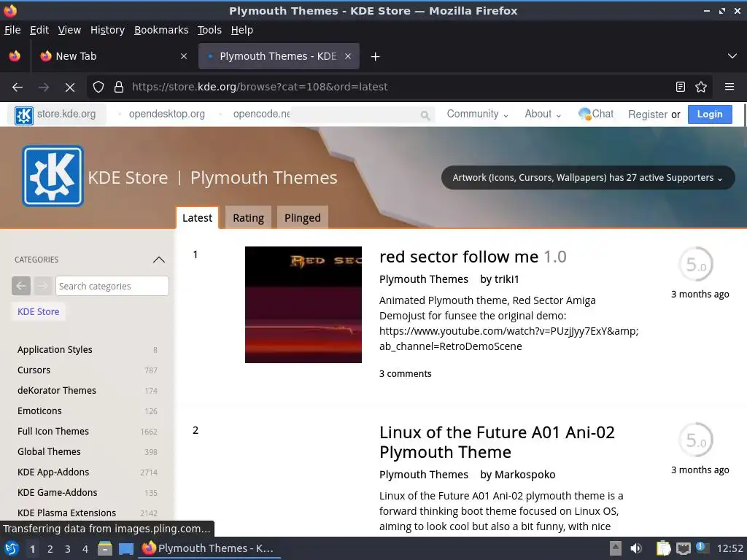Close the New Tab tab
Viewport: 747px width, 560px height.
(x=184, y=56)
